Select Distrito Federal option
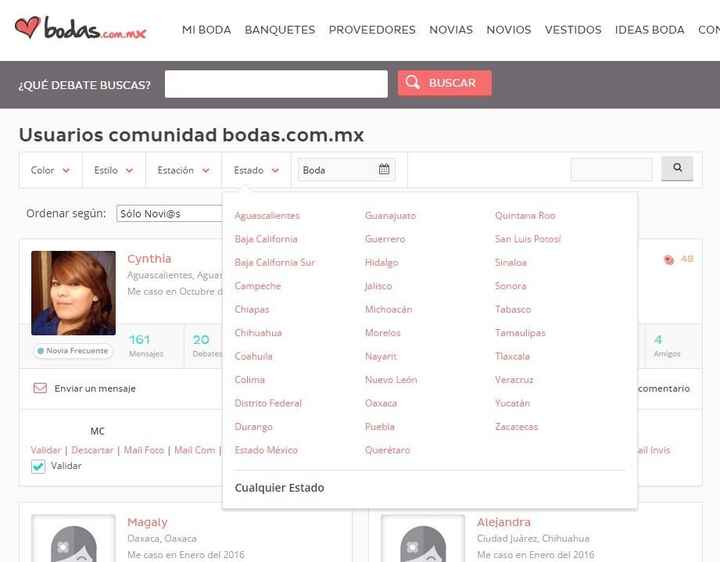This screenshot has width=720, height=562. pyautogui.click(x=268, y=403)
